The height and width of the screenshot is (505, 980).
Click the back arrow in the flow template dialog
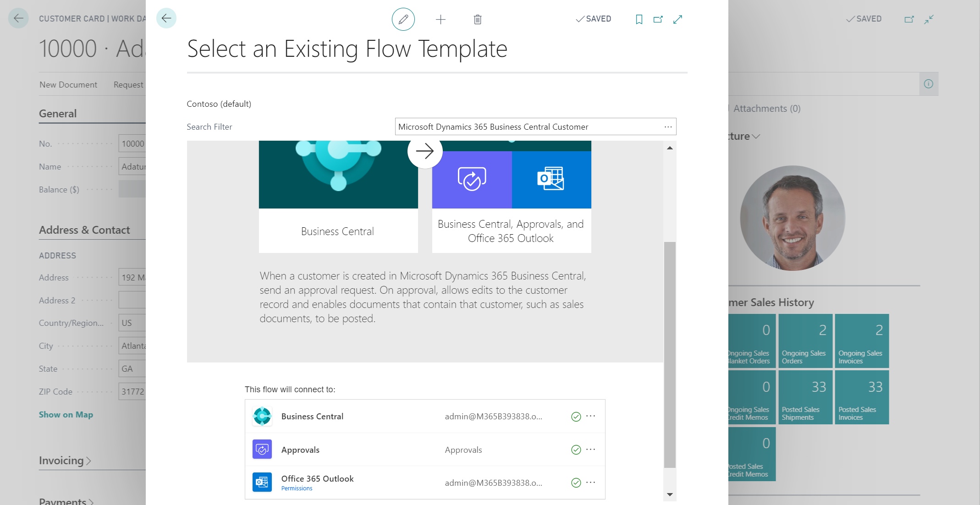click(166, 18)
